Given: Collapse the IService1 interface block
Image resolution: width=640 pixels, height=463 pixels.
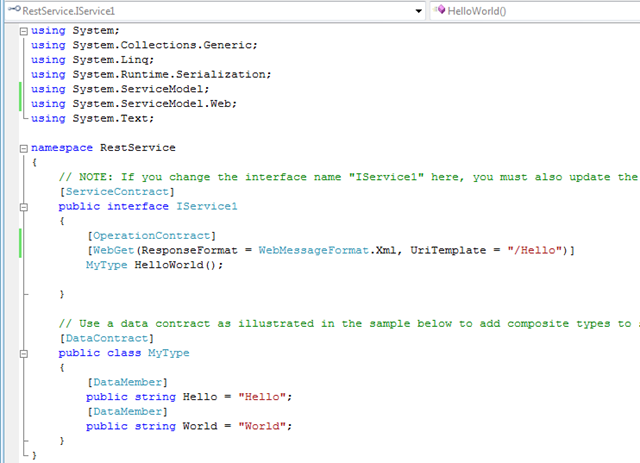Looking at the screenshot, I should (x=24, y=207).
